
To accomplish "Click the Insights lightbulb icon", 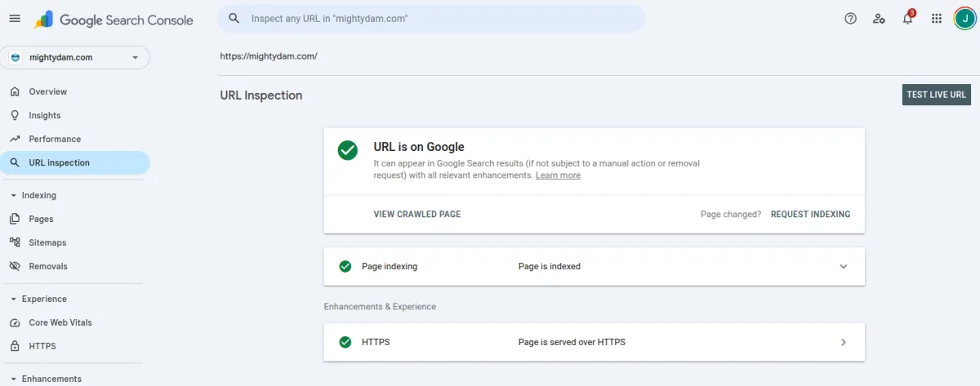I will click(15, 115).
